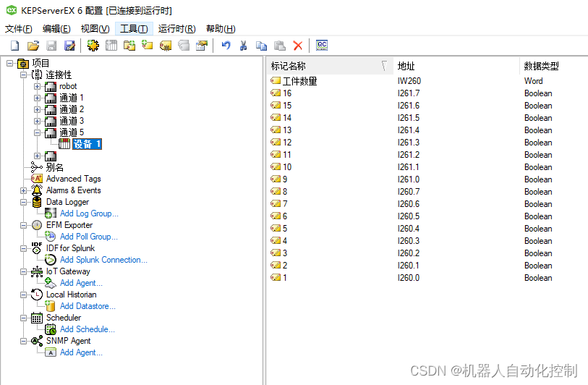
Task: Click Add Agent under SNMP Agent
Action: coord(81,352)
